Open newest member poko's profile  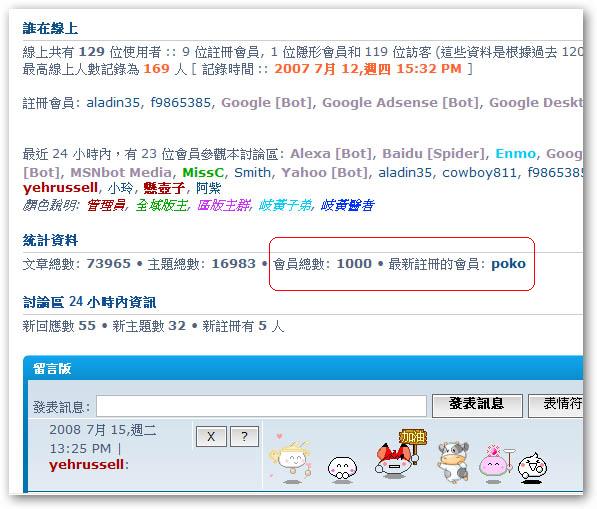point(508,264)
